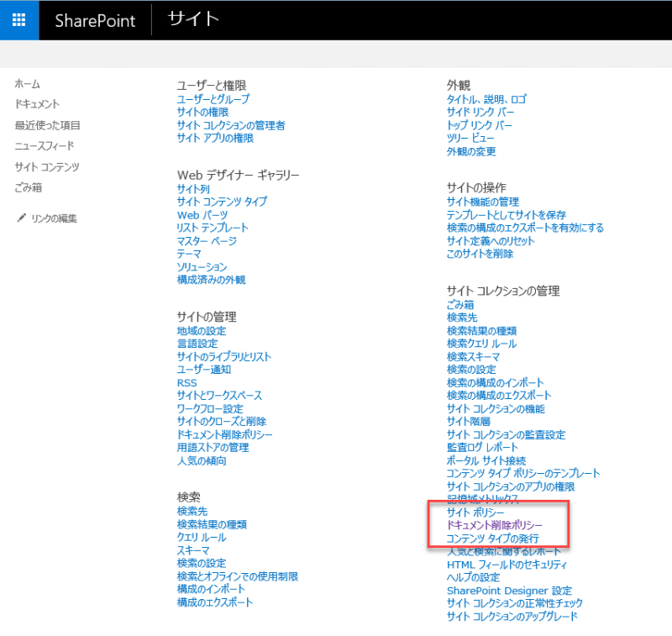The width and height of the screenshot is (672, 636).
Task: Open 外観の変更 link
Action: (471, 151)
